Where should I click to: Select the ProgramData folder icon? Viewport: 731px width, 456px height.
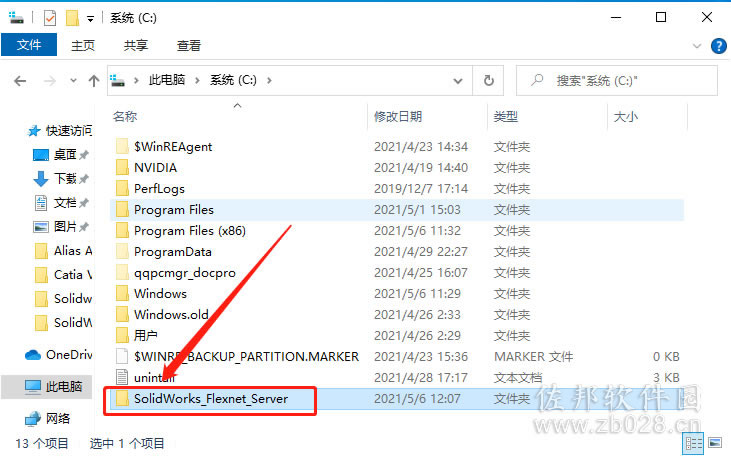click(x=122, y=251)
